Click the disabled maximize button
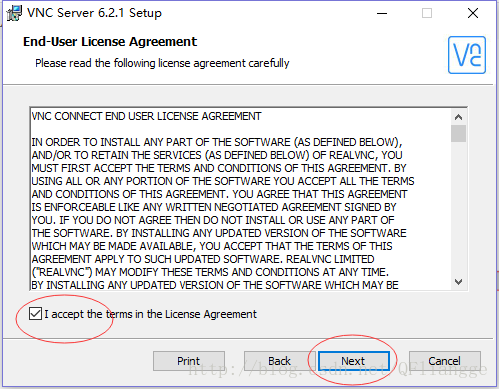Viewport: 499px width, 389px height. tap(427, 14)
